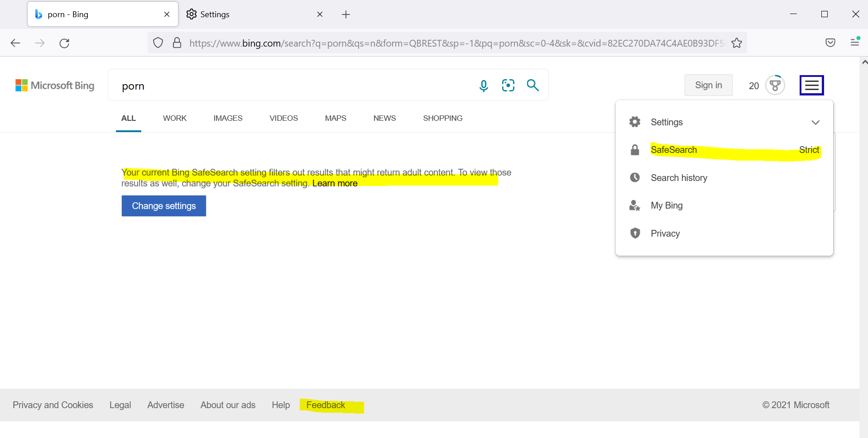Open the hamburger menu
Viewport: 868px width, 438px height.
(x=811, y=85)
